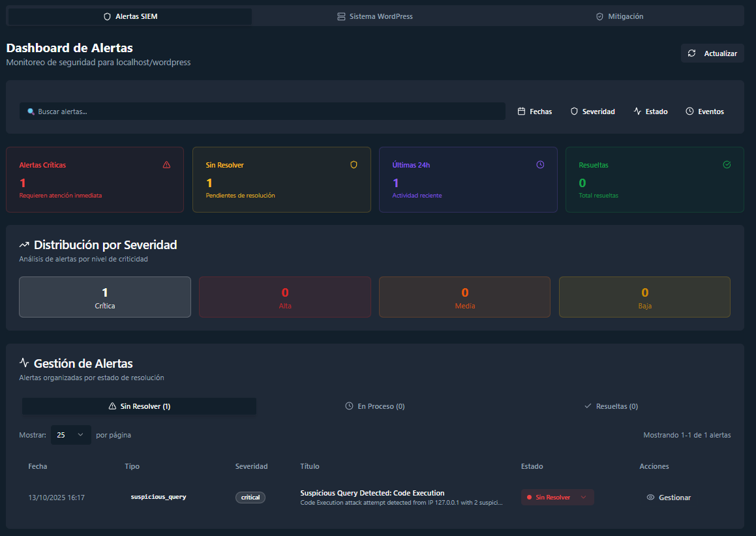Select the Alertas Críticas summary card
This screenshot has width=756, height=536.
coord(95,180)
